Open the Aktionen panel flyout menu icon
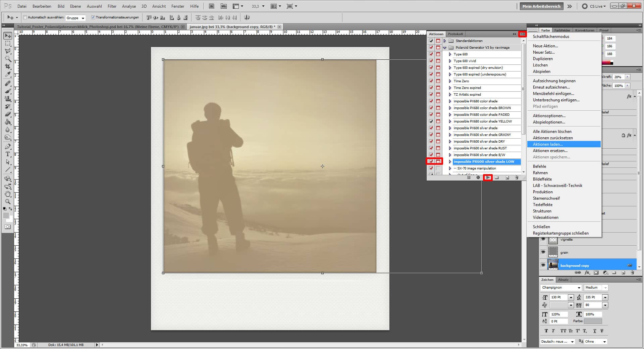 (x=522, y=34)
